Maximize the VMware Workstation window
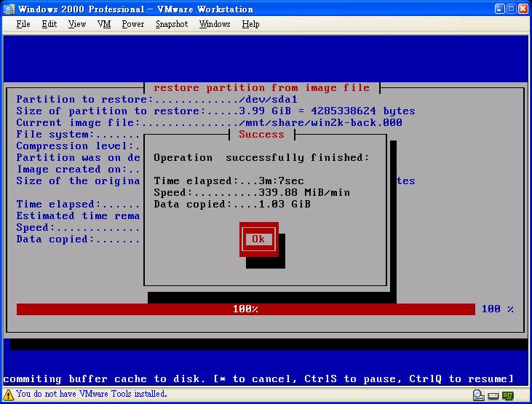The width and height of the screenshot is (532, 404). pyautogui.click(x=512, y=9)
